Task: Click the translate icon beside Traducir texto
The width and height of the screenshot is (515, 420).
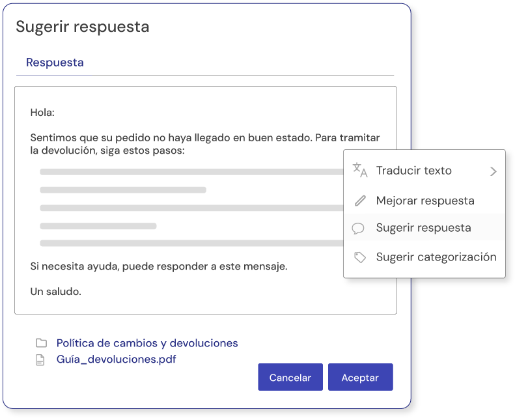Action: point(360,170)
